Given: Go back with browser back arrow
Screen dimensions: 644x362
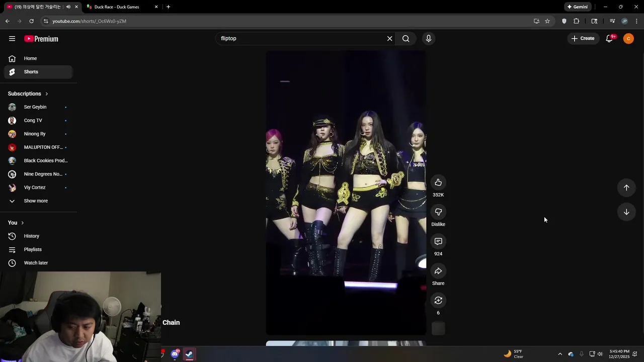Looking at the screenshot, I should (x=7, y=21).
